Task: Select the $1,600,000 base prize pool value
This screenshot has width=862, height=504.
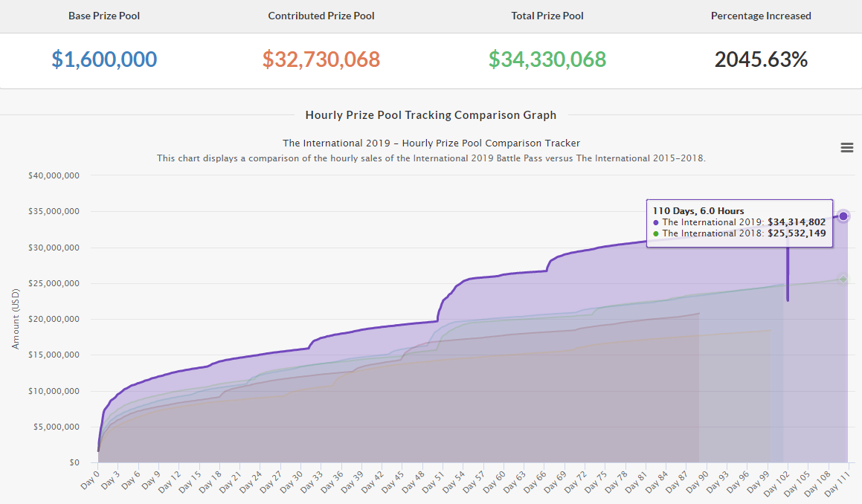Action: click(104, 59)
